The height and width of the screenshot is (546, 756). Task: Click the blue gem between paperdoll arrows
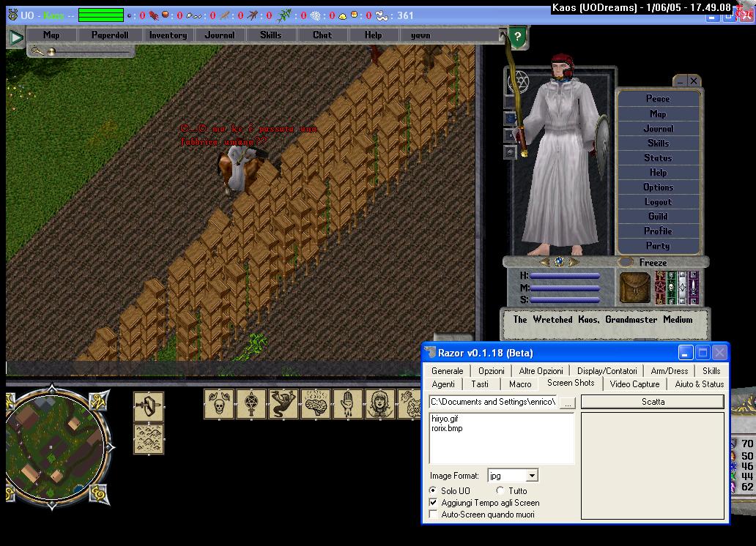(559, 262)
